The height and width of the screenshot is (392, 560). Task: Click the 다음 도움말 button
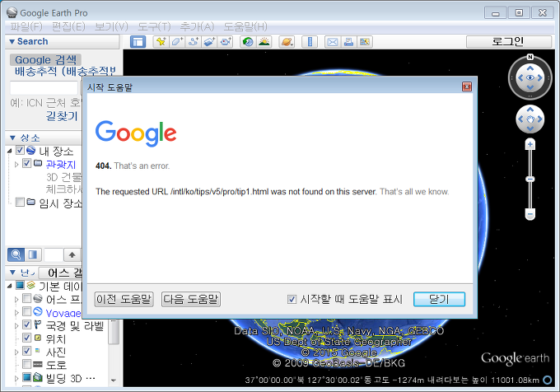point(191,299)
